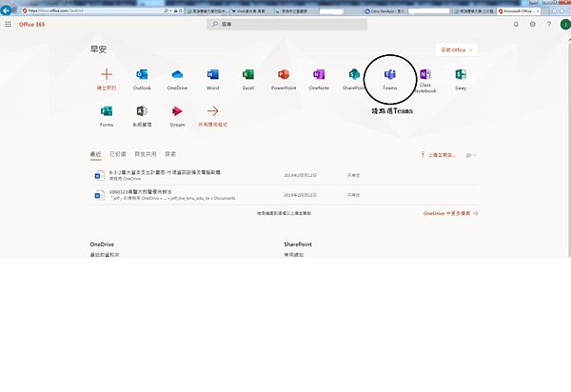Screen dimensions: 571x392
Task: Open the Word app
Action: 212,74
